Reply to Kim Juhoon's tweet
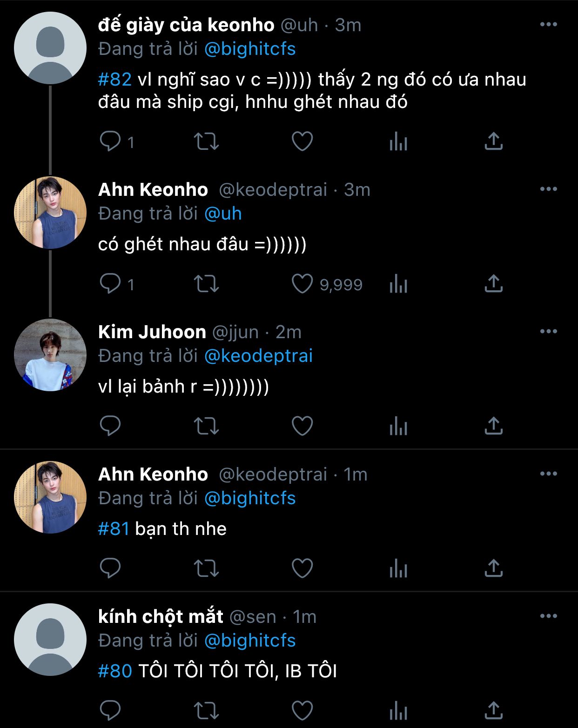This screenshot has width=578, height=728. (x=110, y=426)
